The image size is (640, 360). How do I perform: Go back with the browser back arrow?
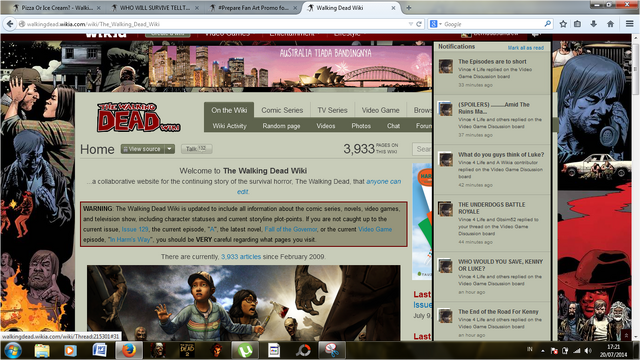click(x=10, y=24)
